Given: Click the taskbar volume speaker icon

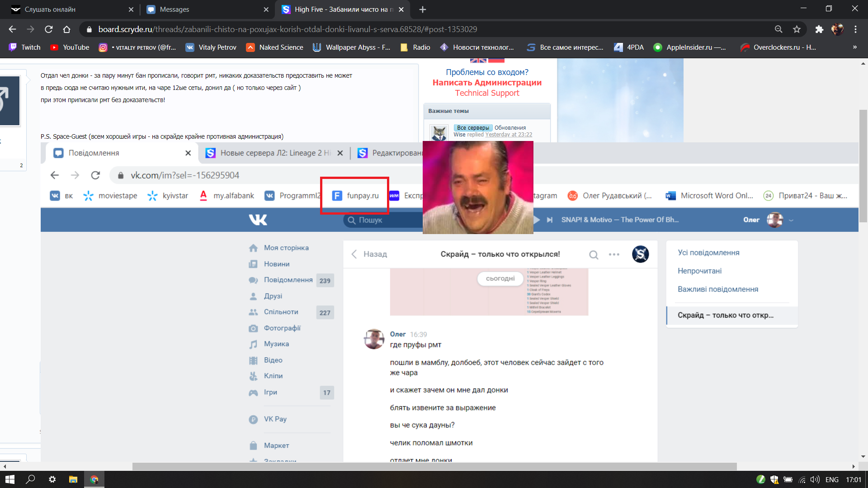Looking at the screenshot, I should click(815, 479).
